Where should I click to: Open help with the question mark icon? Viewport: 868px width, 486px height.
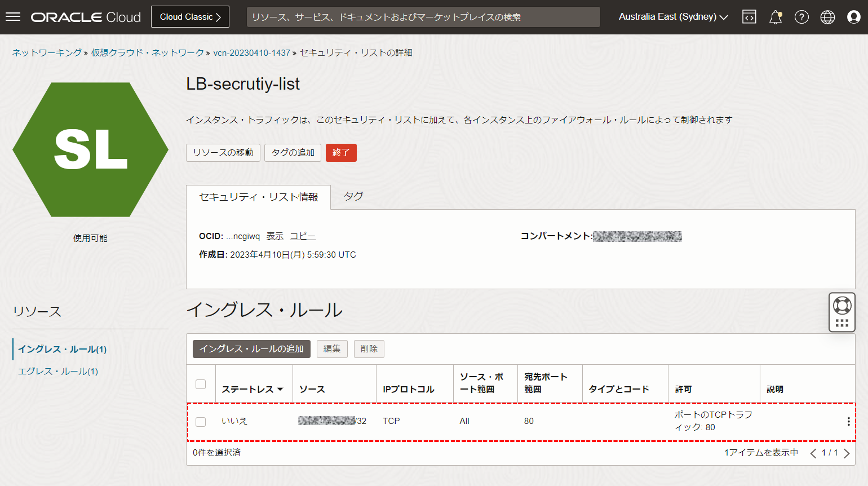[x=802, y=17]
